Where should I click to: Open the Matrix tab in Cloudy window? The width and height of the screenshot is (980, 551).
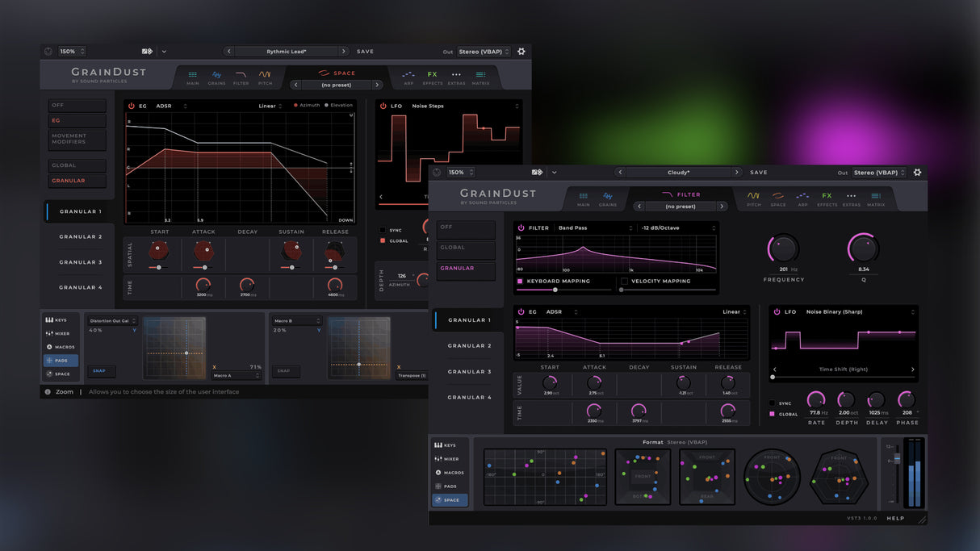pyautogui.click(x=876, y=198)
